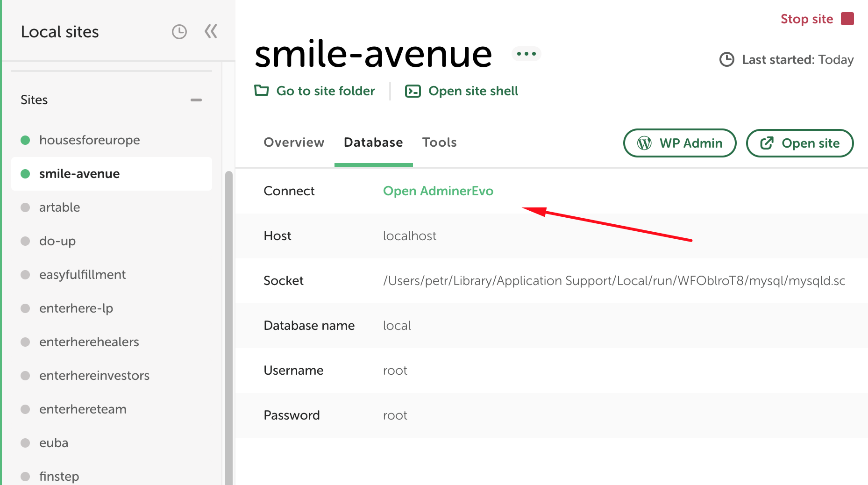Click the sidebar vertical scrollbar
Viewport: 868px width, 485px height.
tap(229, 328)
